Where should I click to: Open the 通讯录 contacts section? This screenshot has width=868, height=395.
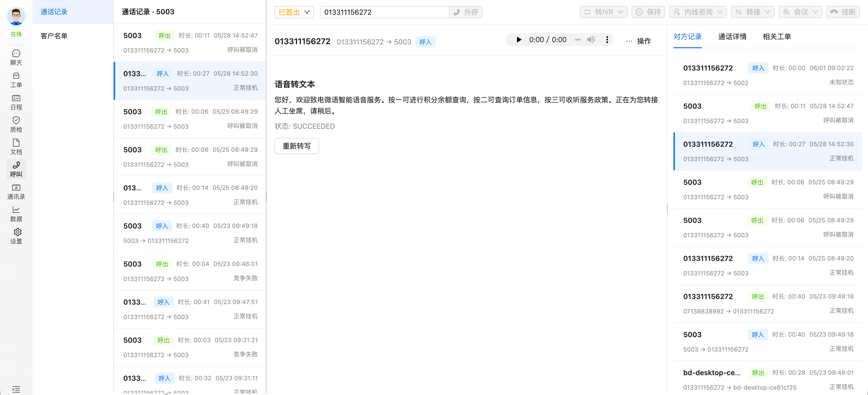(x=16, y=192)
